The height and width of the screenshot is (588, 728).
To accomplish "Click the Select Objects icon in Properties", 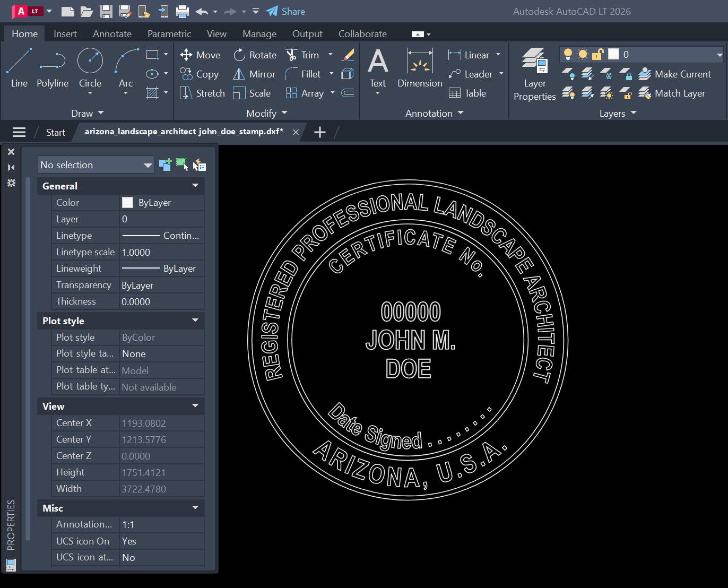I will [x=182, y=165].
